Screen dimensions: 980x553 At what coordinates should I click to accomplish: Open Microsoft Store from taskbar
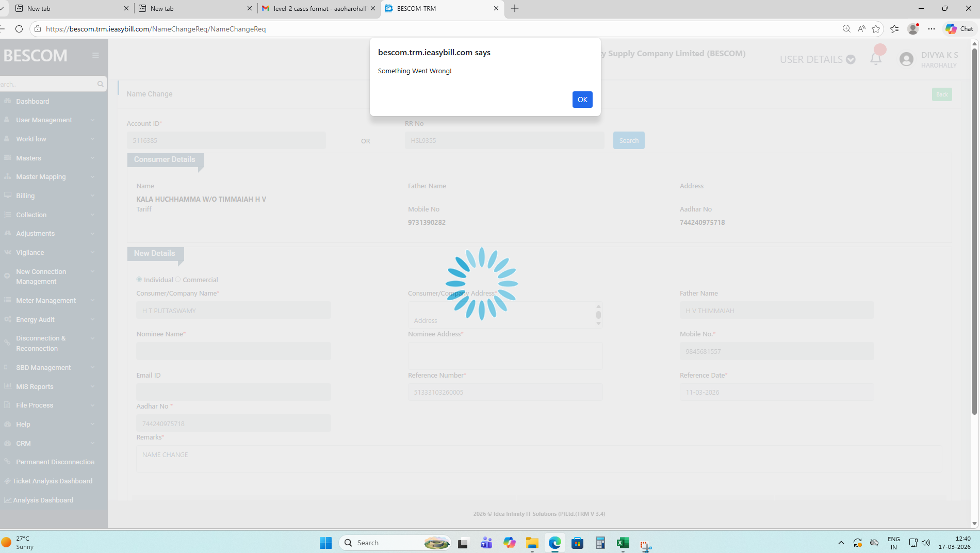pyautogui.click(x=577, y=543)
